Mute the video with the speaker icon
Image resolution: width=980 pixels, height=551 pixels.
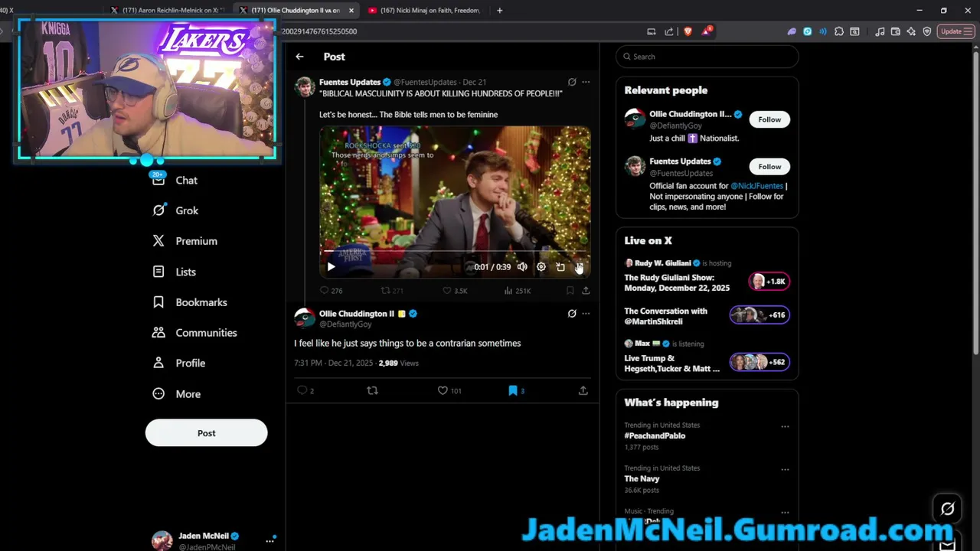[522, 267]
